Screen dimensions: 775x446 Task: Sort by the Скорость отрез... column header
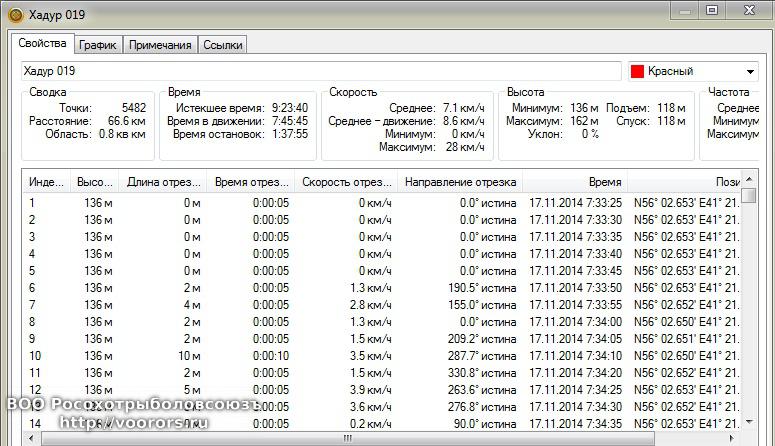pos(346,182)
